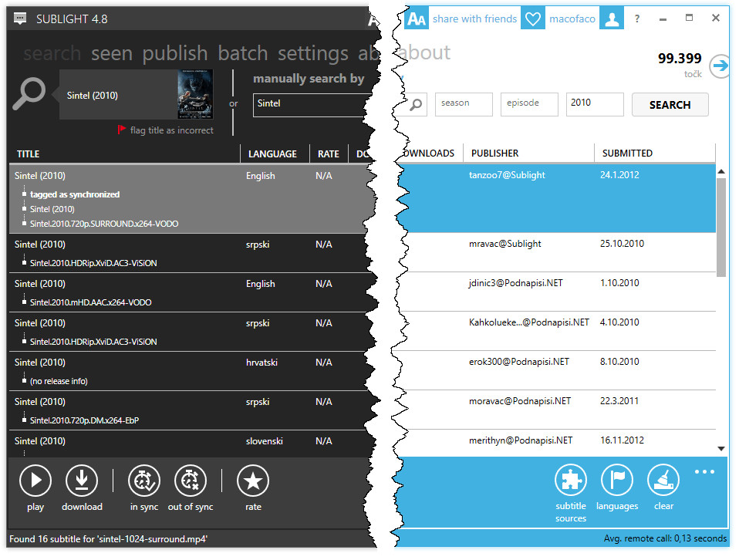739x560 pixels.
Task: Open the more options ellipsis
Action: [704, 472]
